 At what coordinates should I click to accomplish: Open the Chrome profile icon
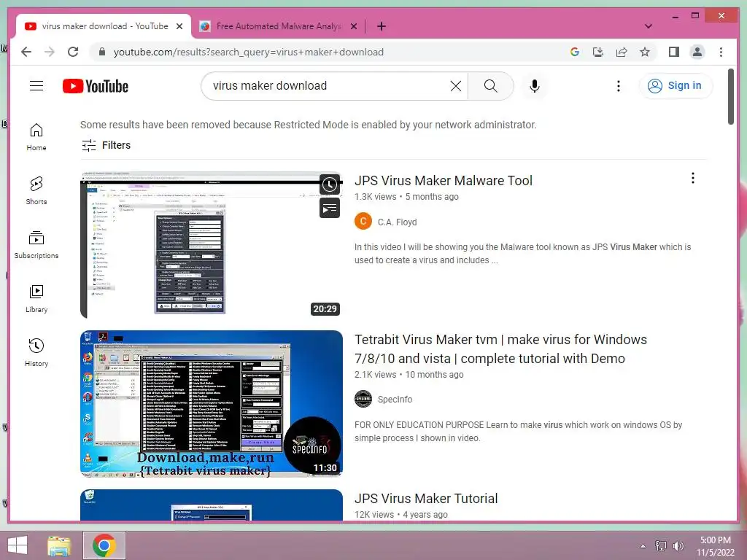[x=697, y=52]
